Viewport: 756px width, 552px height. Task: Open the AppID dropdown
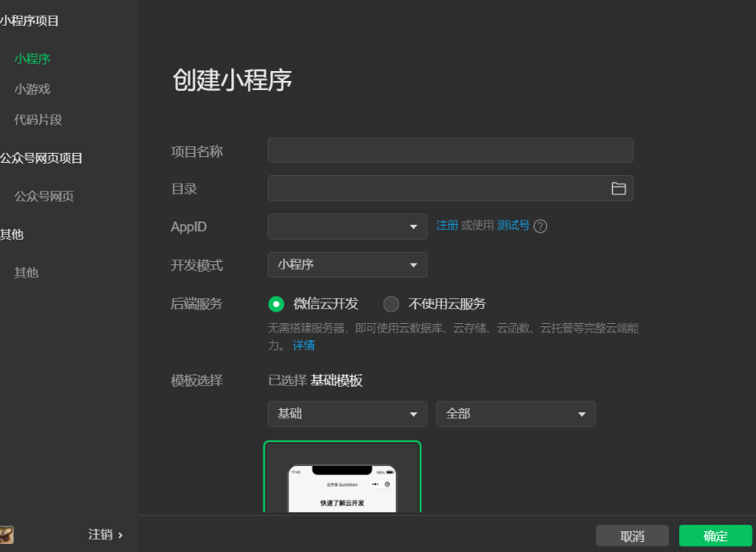click(347, 226)
